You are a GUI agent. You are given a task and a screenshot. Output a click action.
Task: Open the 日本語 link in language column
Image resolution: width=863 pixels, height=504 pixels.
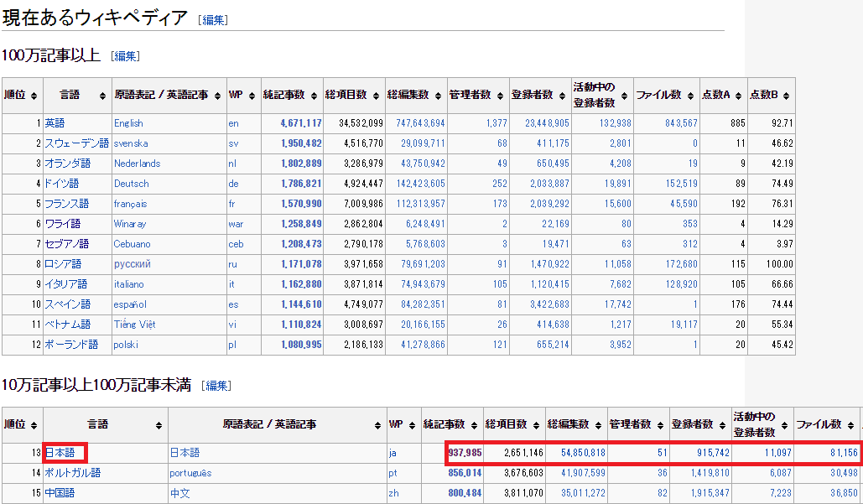pos(60,453)
